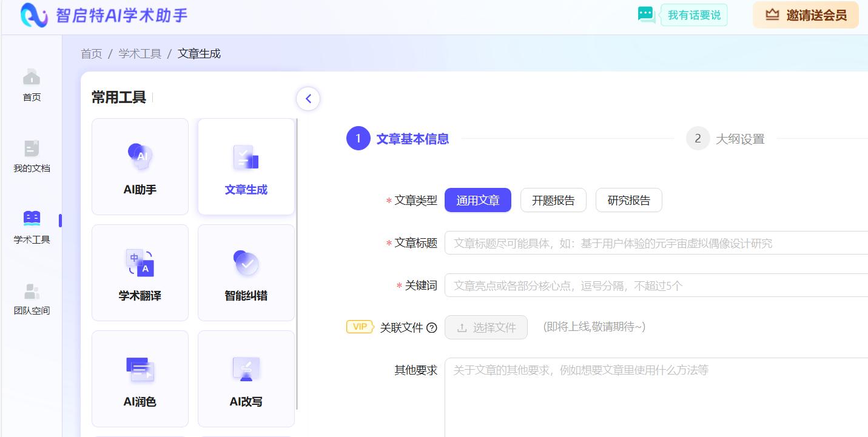Click 首页 in the breadcrumb
868x437 pixels.
92,53
